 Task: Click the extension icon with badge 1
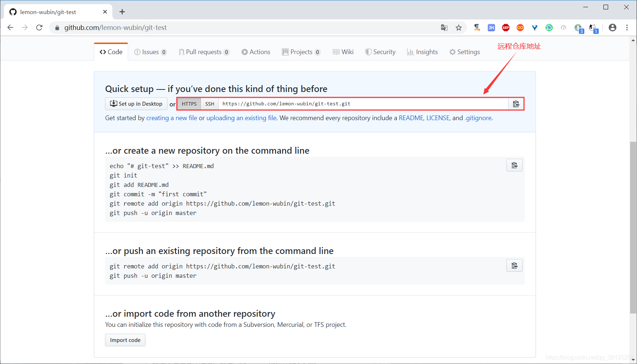(593, 28)
